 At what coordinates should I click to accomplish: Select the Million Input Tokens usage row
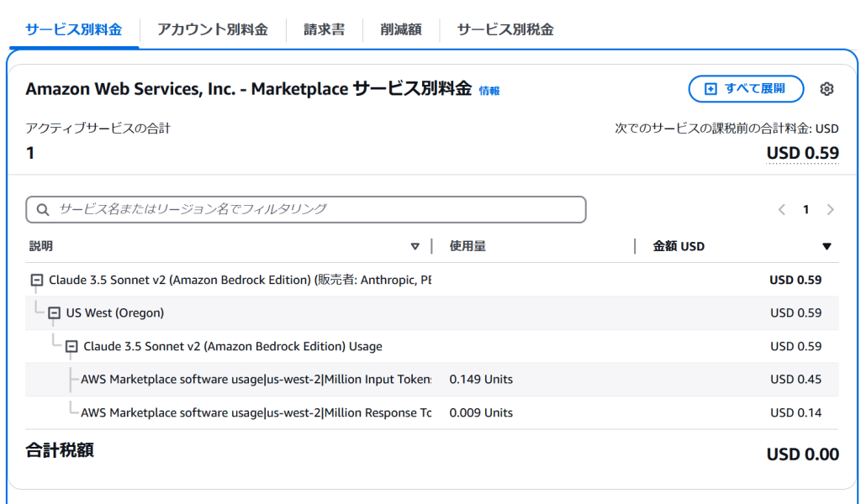(432, 380)
